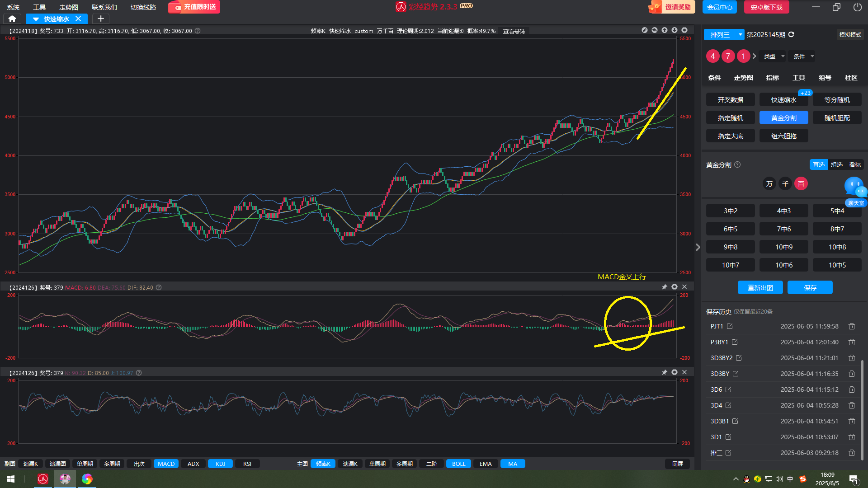Collapse the right panel with chevron arrow
Image resolution: width=868 pixels, height=488 pixels.
698,247
